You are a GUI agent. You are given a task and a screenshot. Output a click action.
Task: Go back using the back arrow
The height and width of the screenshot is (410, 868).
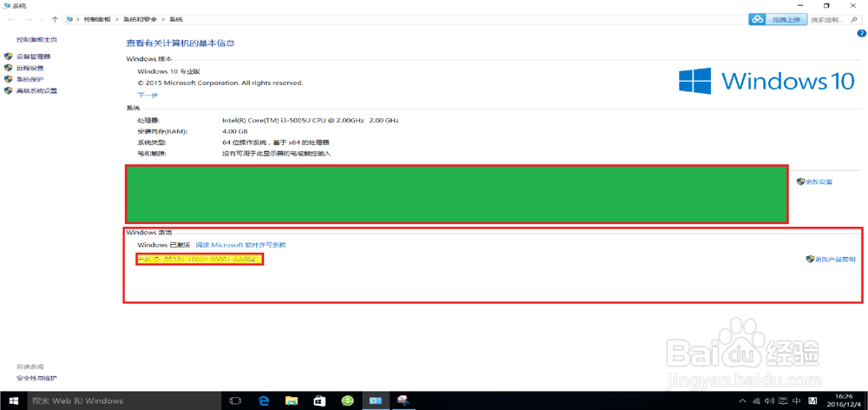pos(11,19)
